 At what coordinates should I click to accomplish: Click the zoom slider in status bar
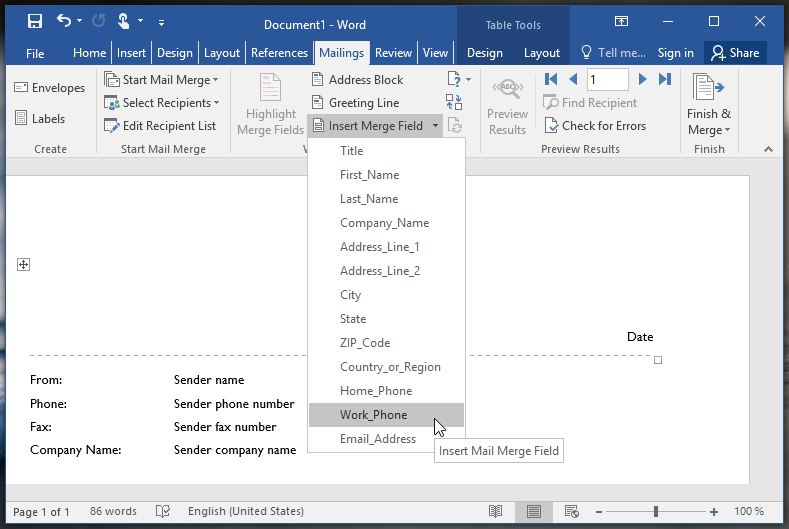[x=656, y=511]
